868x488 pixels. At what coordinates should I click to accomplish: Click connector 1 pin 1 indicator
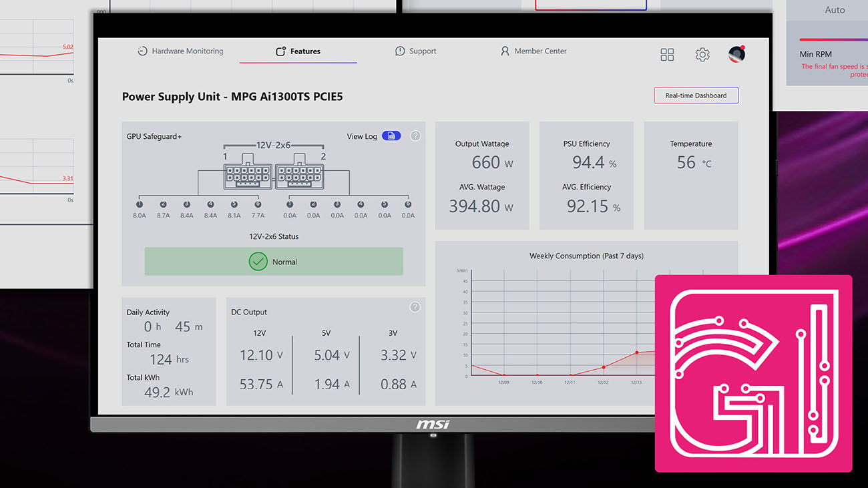point(140,205)
